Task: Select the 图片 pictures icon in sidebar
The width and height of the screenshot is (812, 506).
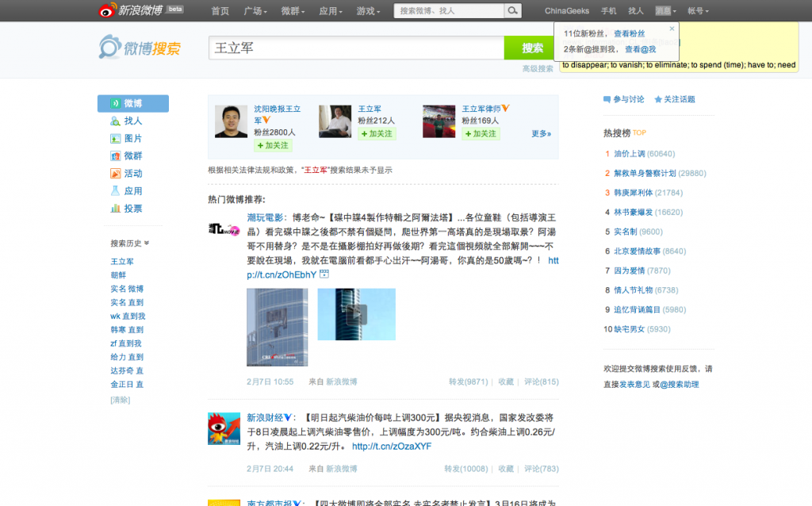Action: [116, 139]
